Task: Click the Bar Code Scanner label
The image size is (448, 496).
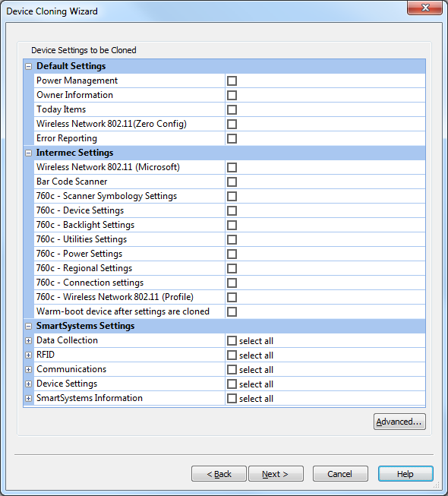Action: 72,182
